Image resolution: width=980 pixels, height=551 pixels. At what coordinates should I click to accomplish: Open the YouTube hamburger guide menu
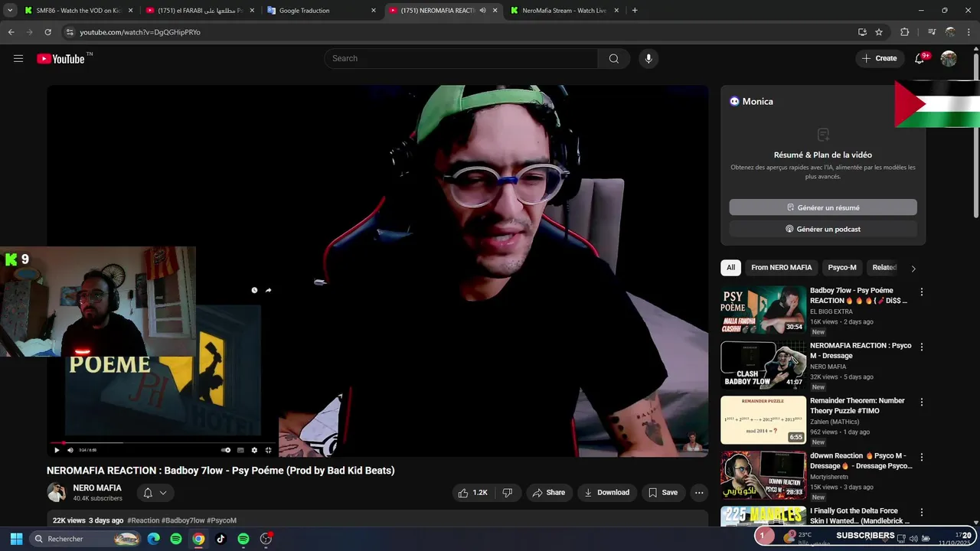pyautogui.click(x=18, y=59)
